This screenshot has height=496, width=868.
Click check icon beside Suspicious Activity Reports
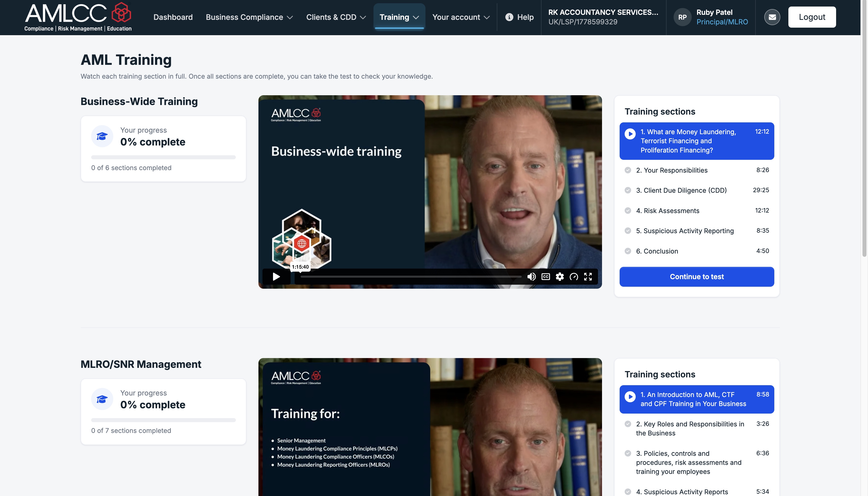(628, 491)
